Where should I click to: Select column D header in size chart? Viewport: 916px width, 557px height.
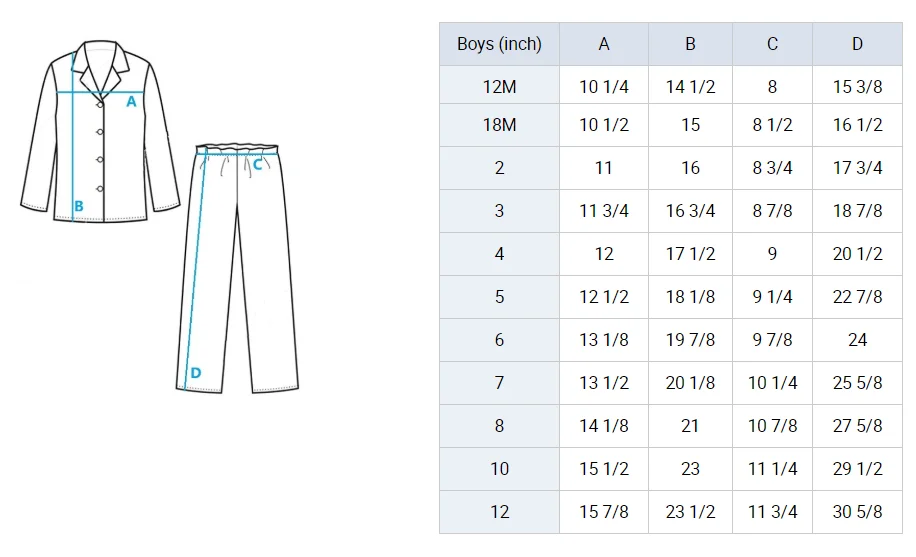tap(857, 44)
